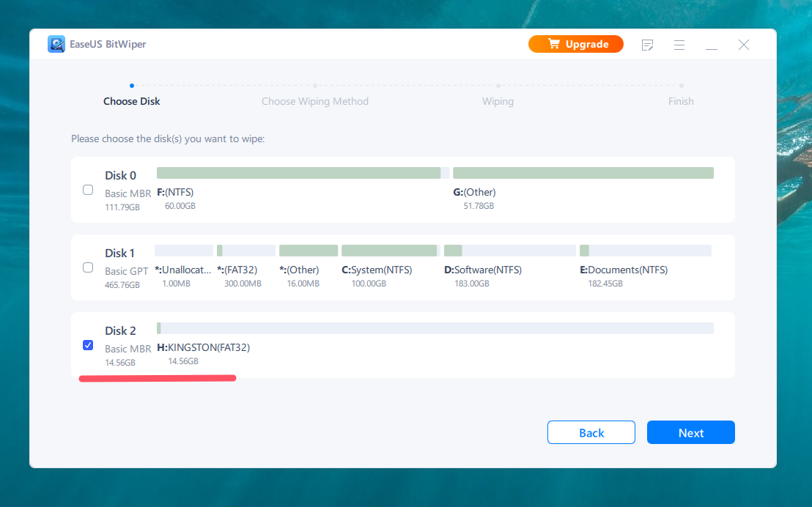Click the H:KINGSTON(FAT32) partition label

point(204,347)
